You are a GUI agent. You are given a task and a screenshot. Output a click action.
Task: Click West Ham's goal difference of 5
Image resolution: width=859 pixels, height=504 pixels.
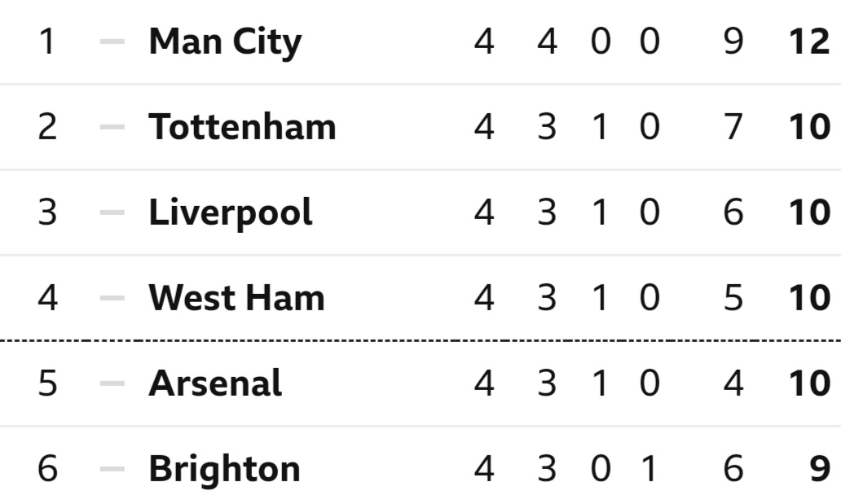(x=733, y=298)
